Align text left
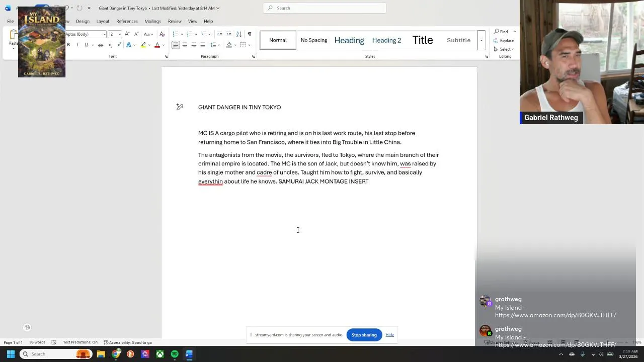Image resolution: width=644 pixels, height=362 pixels. click(176, 45)
